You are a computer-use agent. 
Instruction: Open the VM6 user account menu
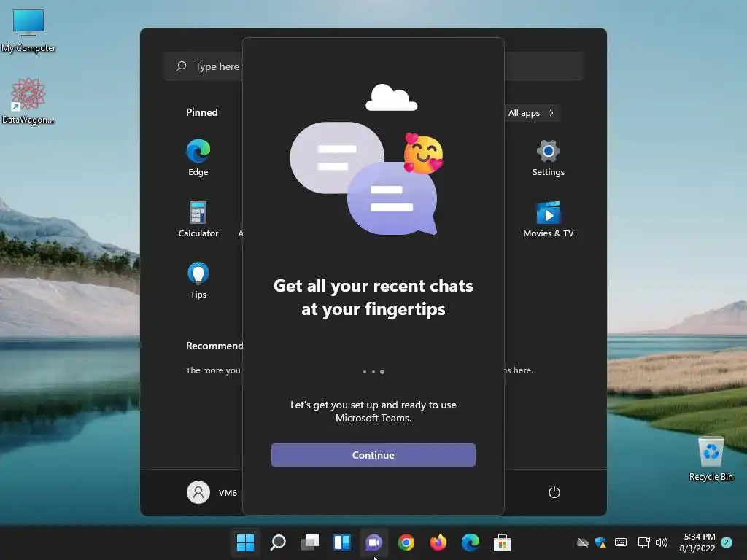click(x=212, y=492)
